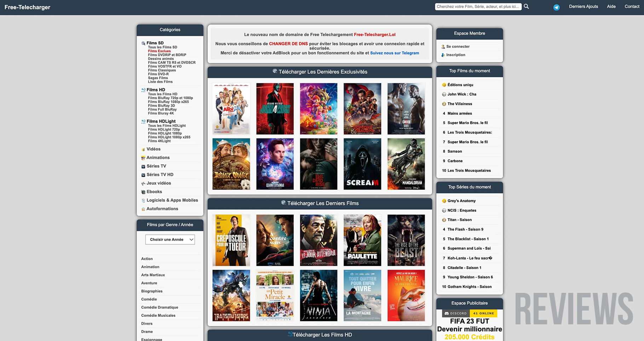Open the Creed poster thumbnail
The image size is (644, 341).
[406, 109]
